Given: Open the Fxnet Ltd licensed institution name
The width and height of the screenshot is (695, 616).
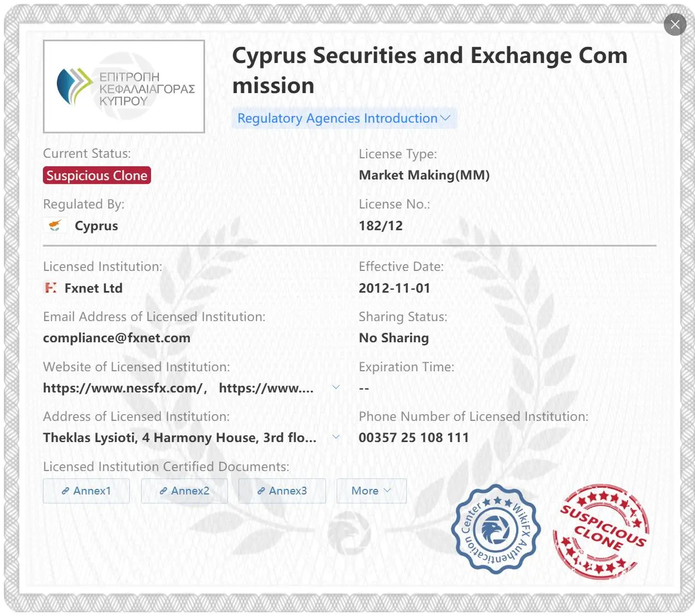Looking at the screenshot, I should [94, 288].
